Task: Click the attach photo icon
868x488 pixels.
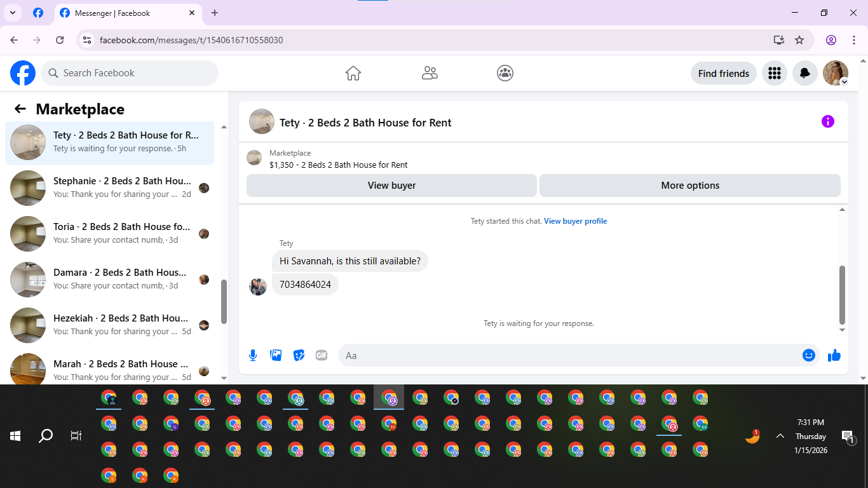Action: tap(276, 355)
